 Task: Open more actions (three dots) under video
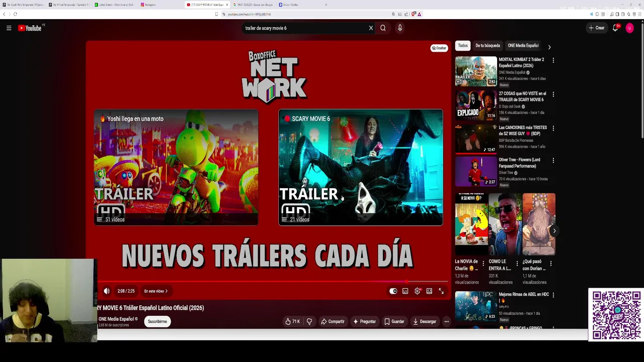(x=446, y=322)
